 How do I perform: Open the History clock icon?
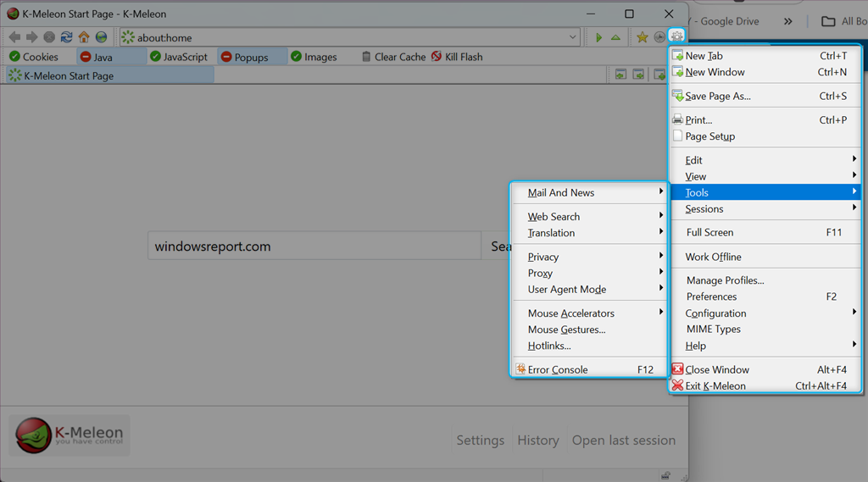pos(659,37)
